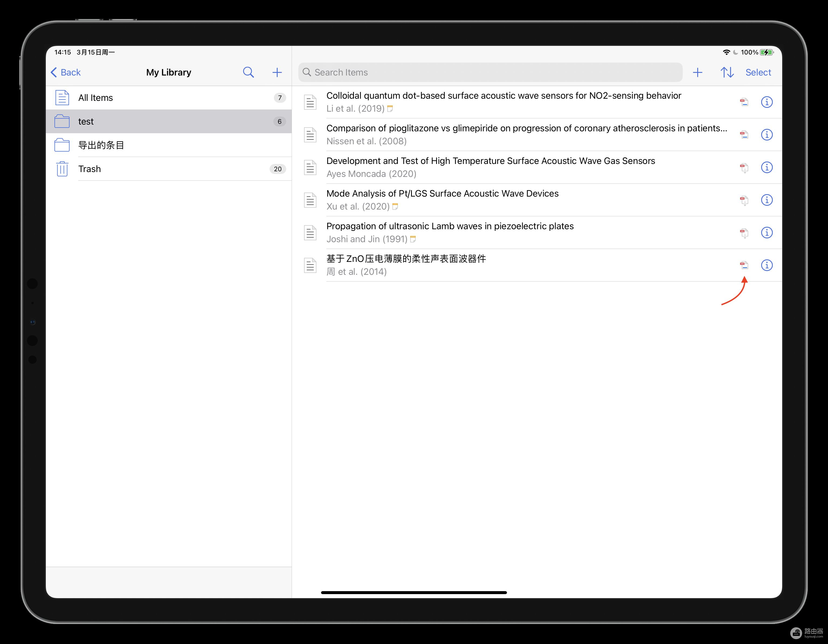Click the search icon in My Library
Image resolution: width=828 pixels, height=644 pixels.
click(248, 72)
